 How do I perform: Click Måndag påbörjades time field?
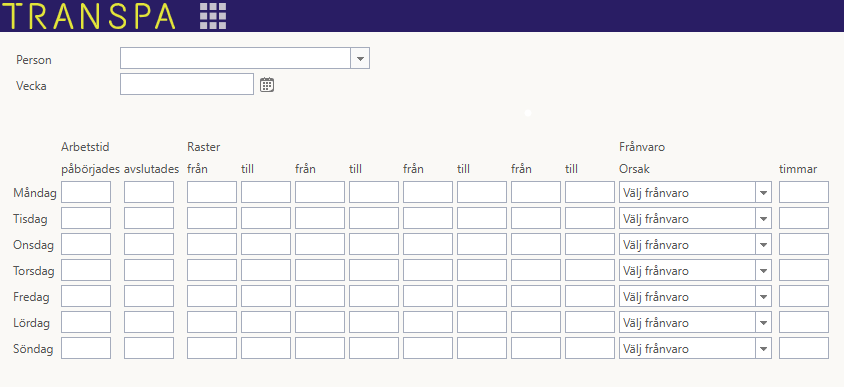coord(86,192)
